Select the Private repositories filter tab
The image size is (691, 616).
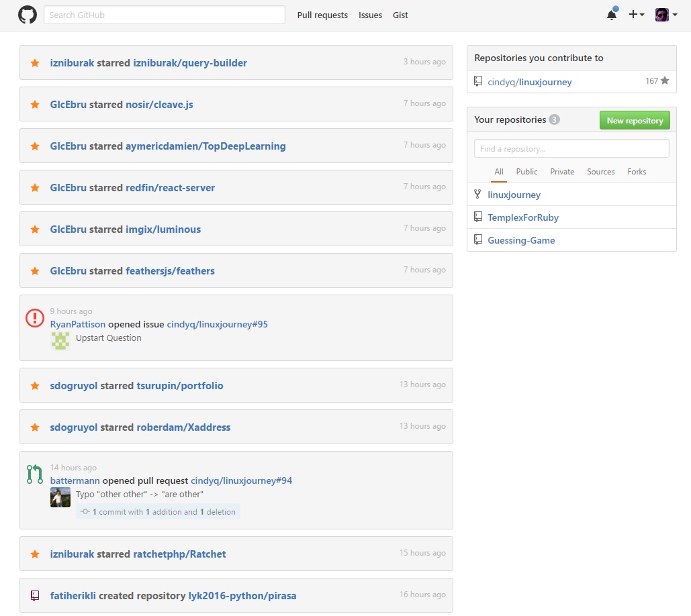pos(562,172)
